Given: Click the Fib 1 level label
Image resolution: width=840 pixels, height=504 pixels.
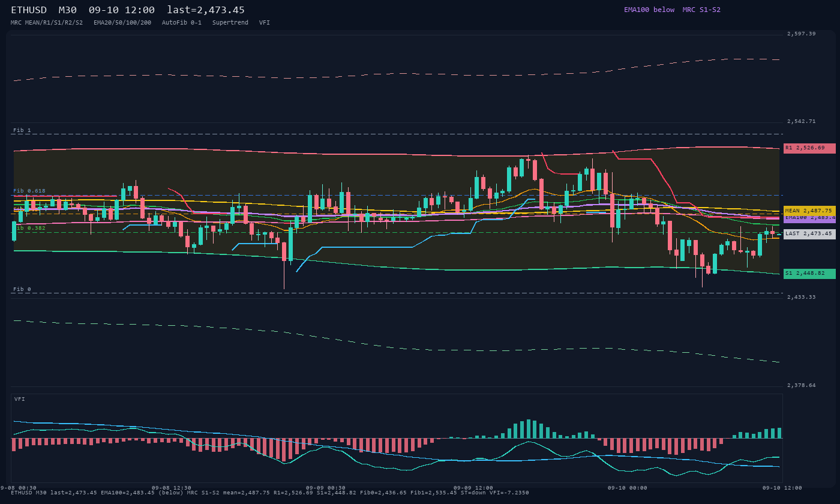Looking at the screenshot, I should (22, 130).
